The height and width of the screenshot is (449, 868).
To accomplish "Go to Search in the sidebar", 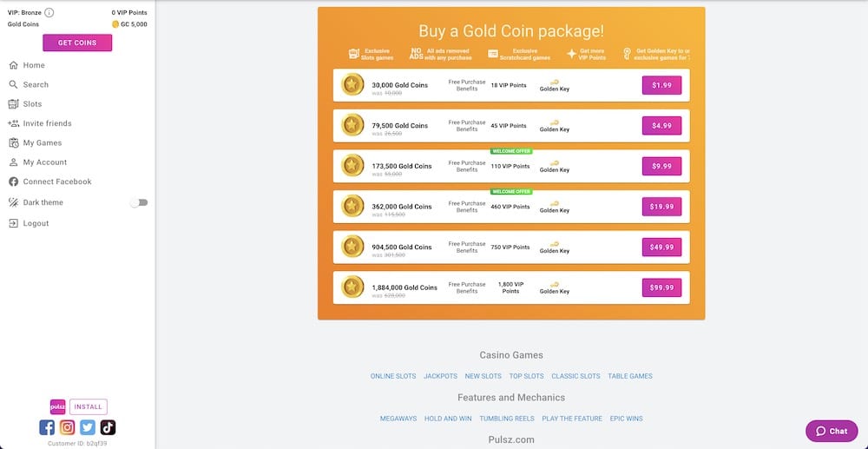I will pyautogui.click(x=36, y=84).
